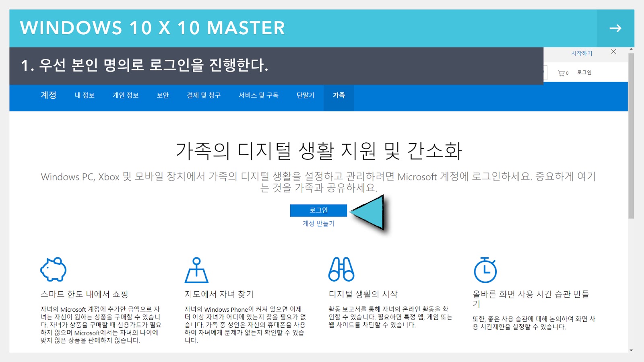The image size is (644, 362).
Task: Click heading 스마트 한도 내에서 쇼핑
Action: click(84, 294)
